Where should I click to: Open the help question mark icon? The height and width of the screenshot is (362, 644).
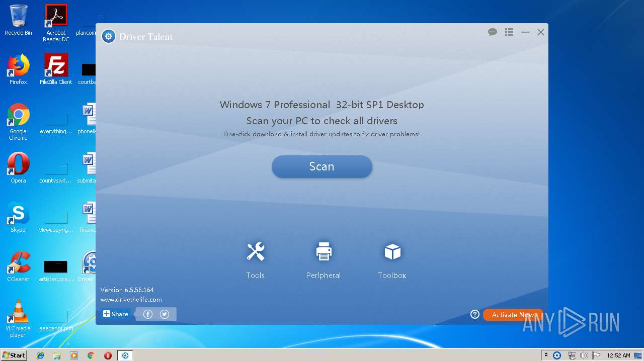475,314
